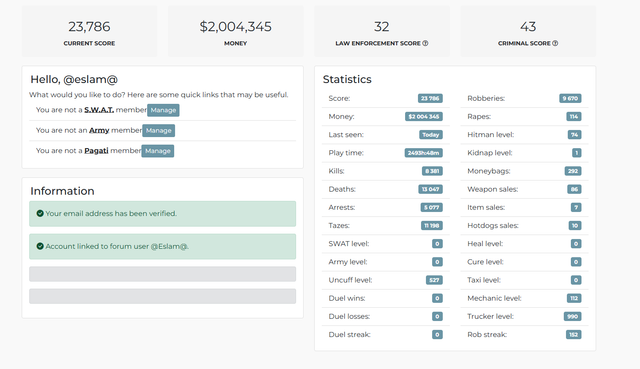The image size is (640, 369).
Task: Click the Army level value badge
Action: [x=437, y=262]
